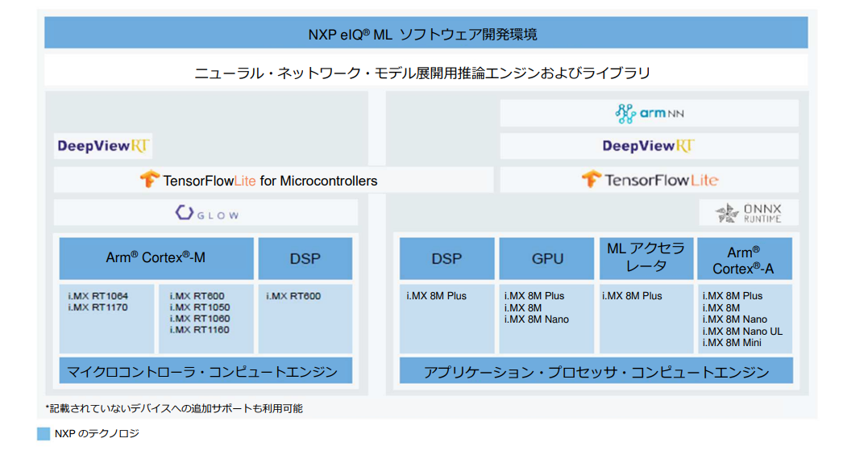Image resolution: width=868 pixels, height=455 pixels.
Task: Select the GPU block
Action: pyautogui.click(x=547, y=258)
